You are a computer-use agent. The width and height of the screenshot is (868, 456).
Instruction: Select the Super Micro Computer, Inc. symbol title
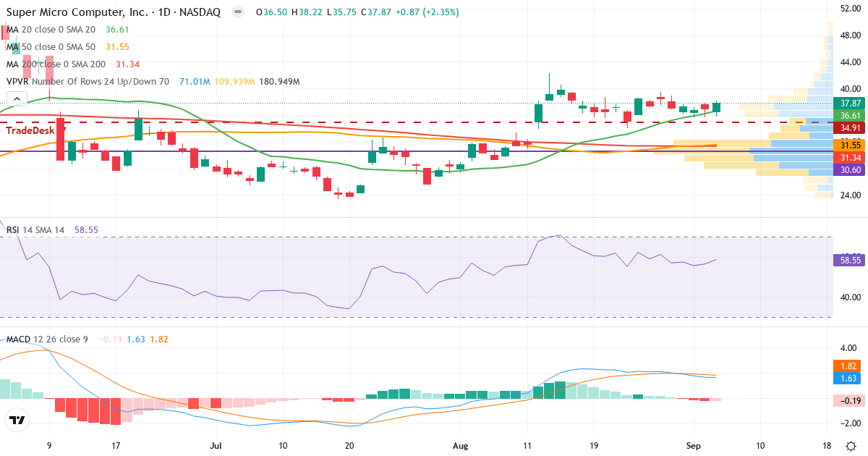[77, 12]
